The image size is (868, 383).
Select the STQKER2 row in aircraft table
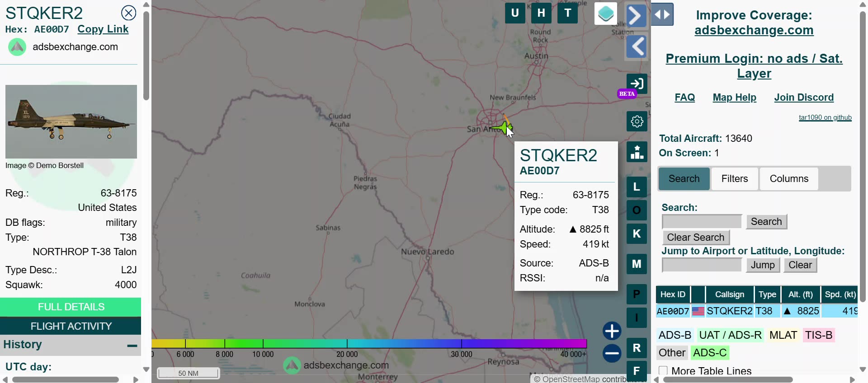pos(757,311)
